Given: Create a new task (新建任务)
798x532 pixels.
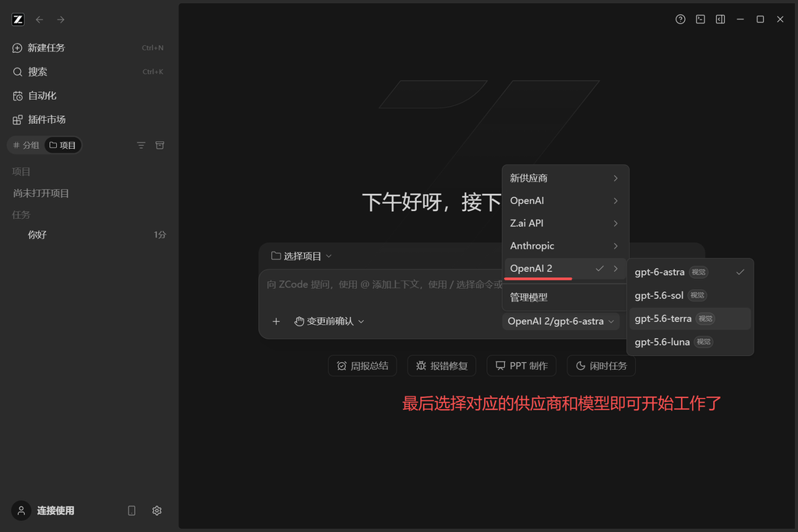Looking at the screenshot, I should point(87,48).
